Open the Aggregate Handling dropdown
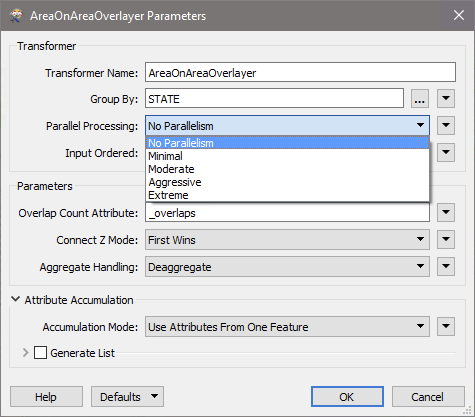Viewport: 475px width, 417px height. (x=287, y=266)
